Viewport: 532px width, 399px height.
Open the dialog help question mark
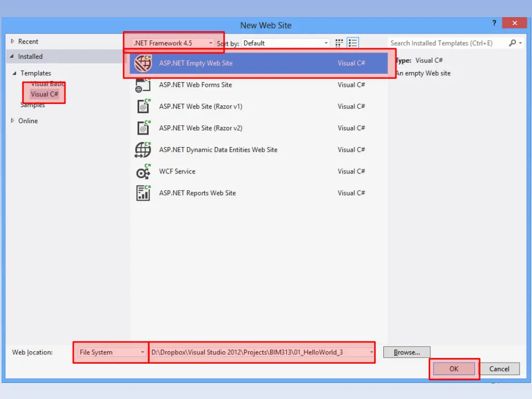tap(495, 23)
